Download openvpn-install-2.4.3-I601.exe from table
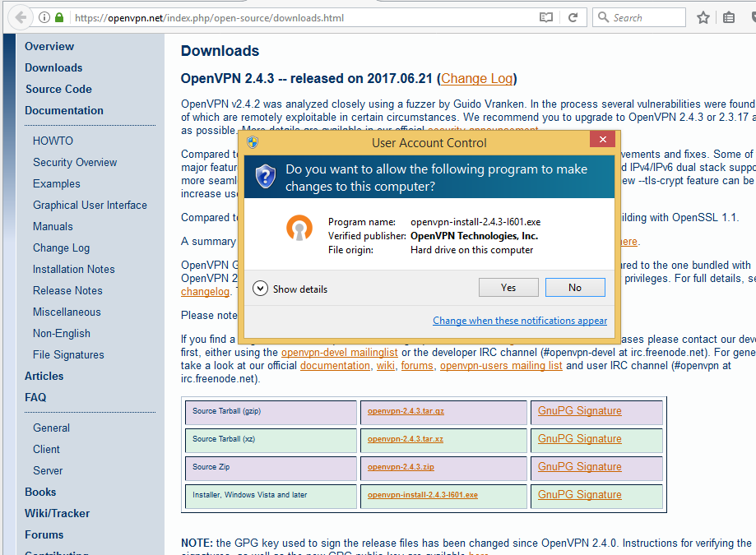Viewport: 756px width, 555px height. pos(423,495)
